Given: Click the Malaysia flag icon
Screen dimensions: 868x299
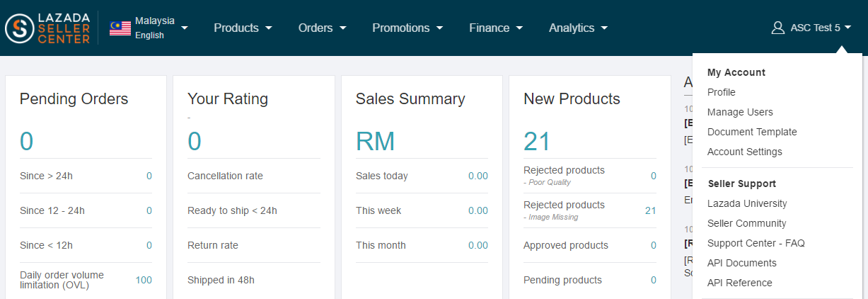Looking at the screenshot, I should pos(120,28).
